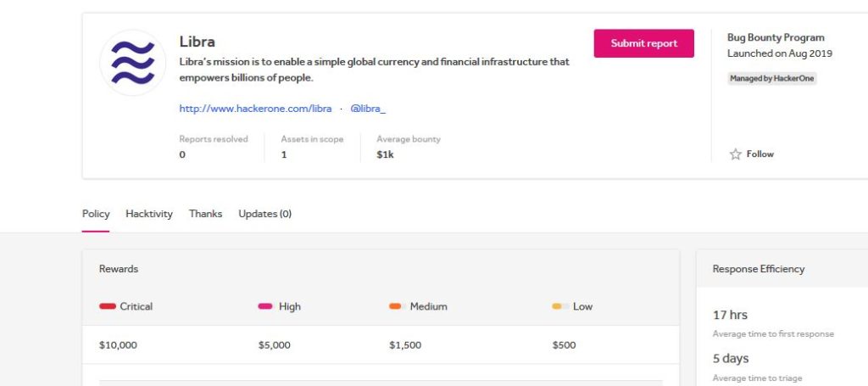
Task: Click the Managed by HackerOne badge
Action: [x=771, y=79]
